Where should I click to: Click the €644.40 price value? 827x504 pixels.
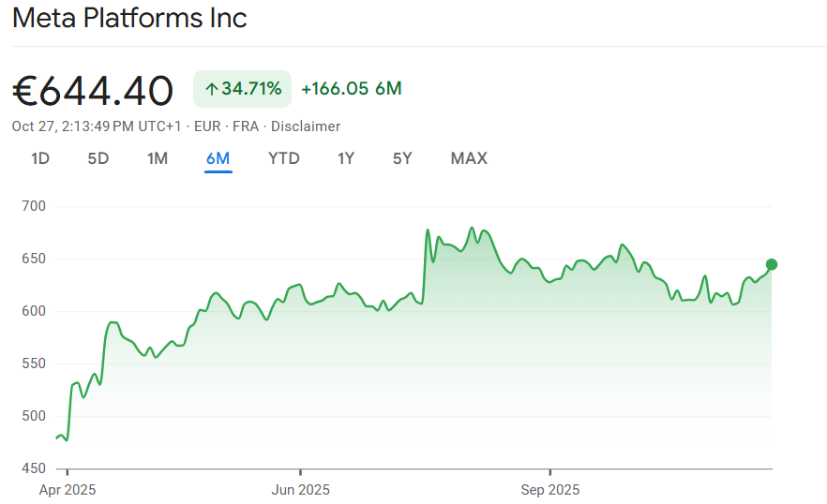pyautogui.click(x=93, y=91)
